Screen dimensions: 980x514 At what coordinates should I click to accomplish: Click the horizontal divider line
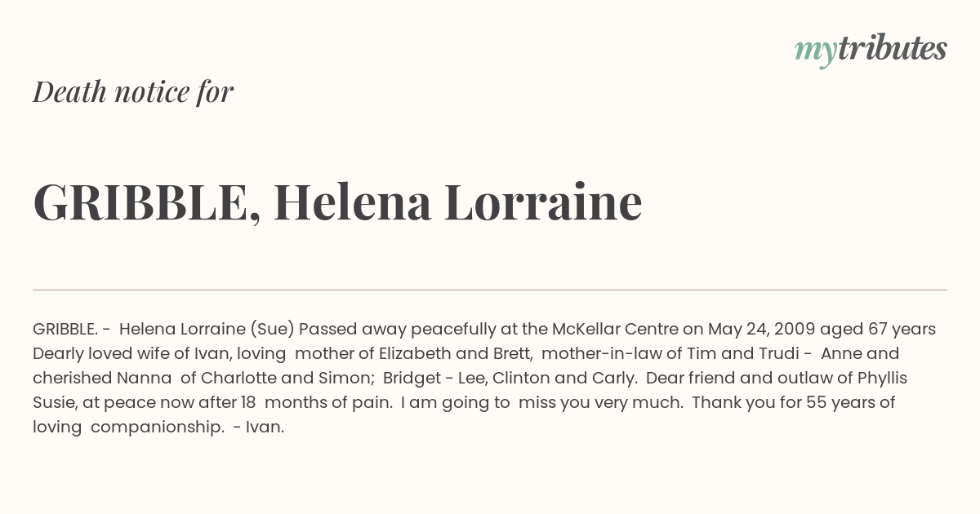[490, 290]
